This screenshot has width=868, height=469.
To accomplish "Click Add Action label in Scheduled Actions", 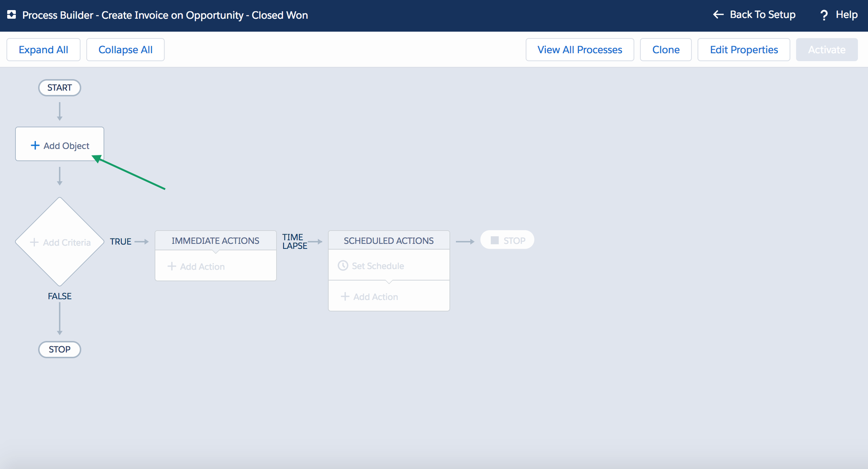I will click(376, 297).
